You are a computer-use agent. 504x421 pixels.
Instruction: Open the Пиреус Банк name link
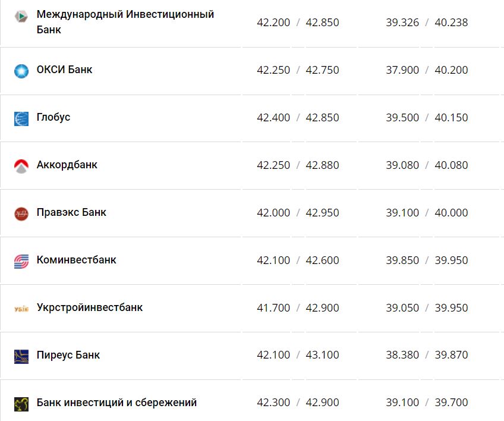pos(68,355)
